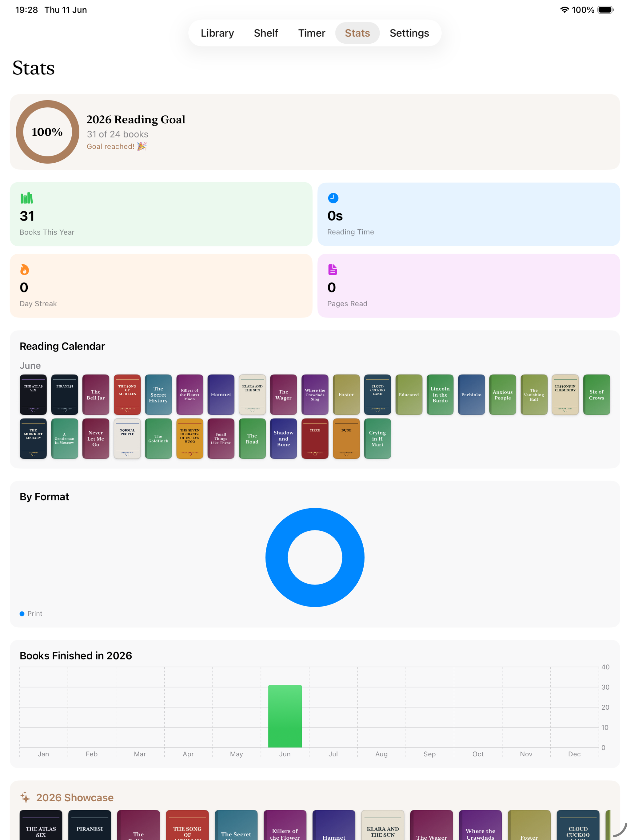630x840 pixels.
Task: Tap the 19:28 clock in status bar
Action: coord(26,10)
